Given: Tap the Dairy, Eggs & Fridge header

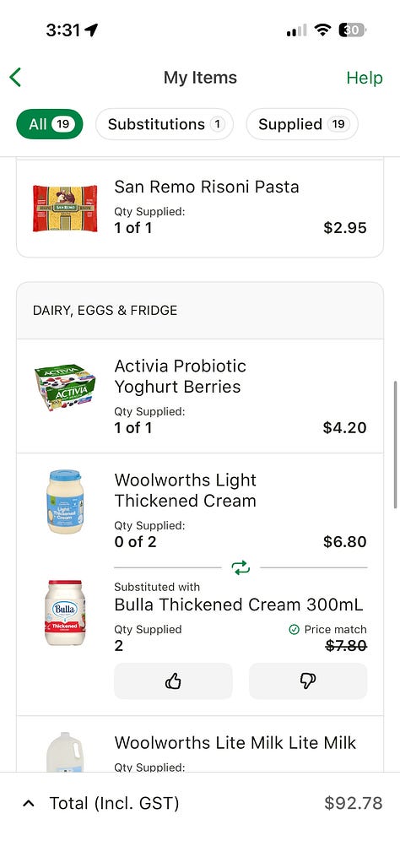Looking at the screenshot, I should (x=200, y=311).
